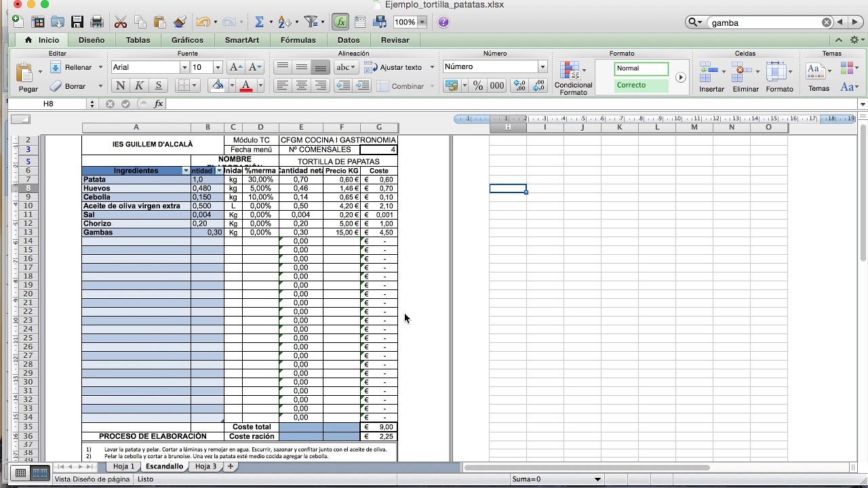Cut selection with scissors icon
Screen dimensions: 868x488
pyautogui.click(x=121, y=22)
